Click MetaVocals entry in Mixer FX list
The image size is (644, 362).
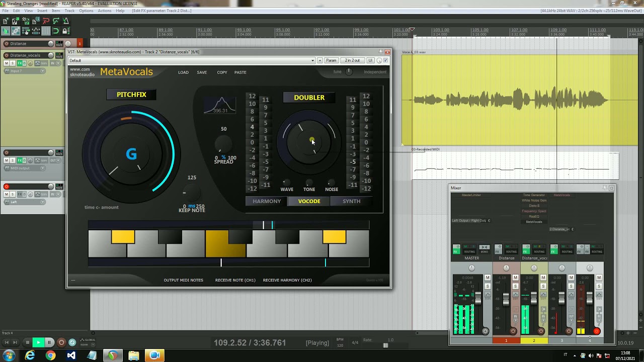(x=534, y=222)
